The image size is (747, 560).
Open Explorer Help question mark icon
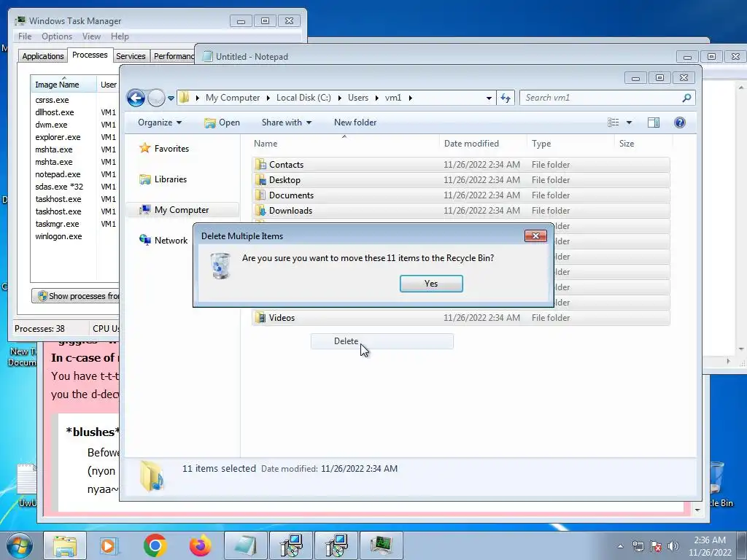click(680, 122)
